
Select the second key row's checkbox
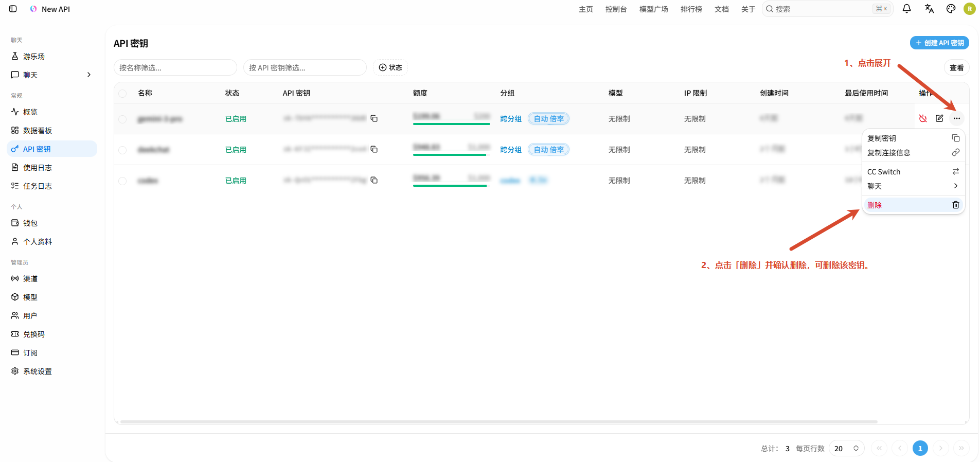(122, 150)
